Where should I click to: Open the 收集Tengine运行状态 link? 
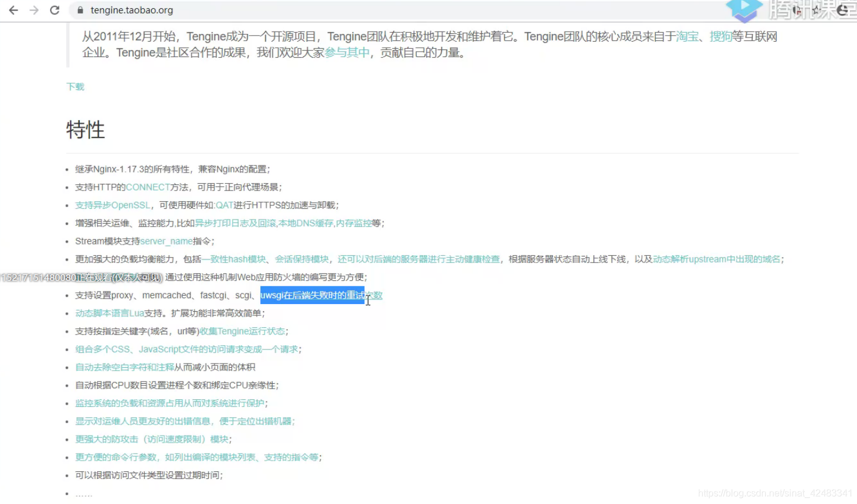click(242, 331)
